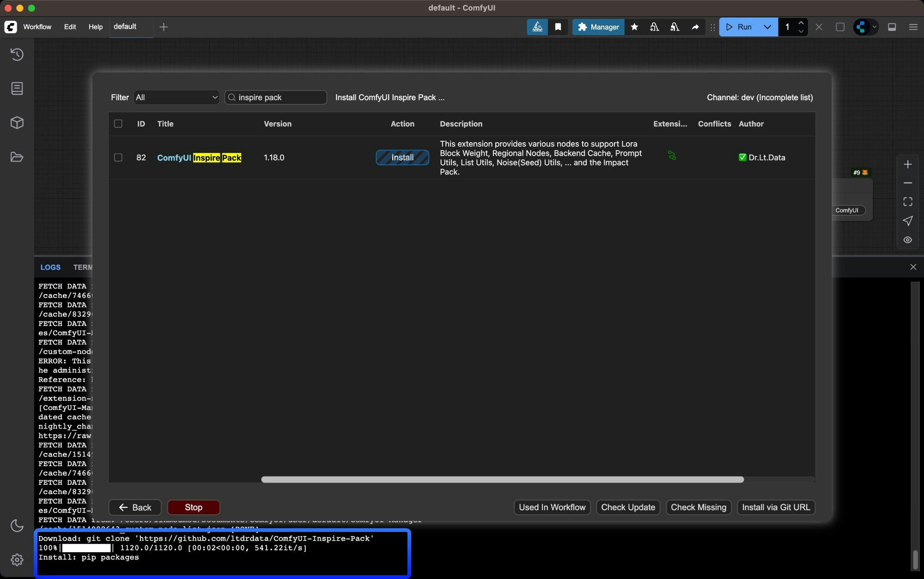Open the model library sidebar
The height and width of the screenshot is (579, 924).
(17, 122)
